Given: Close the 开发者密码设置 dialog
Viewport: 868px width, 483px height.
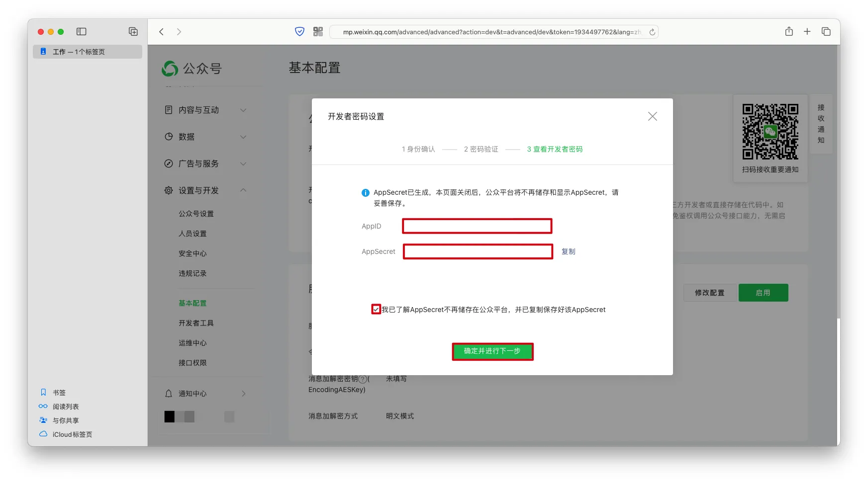Looking at the screenshot, I should point(652,116).
